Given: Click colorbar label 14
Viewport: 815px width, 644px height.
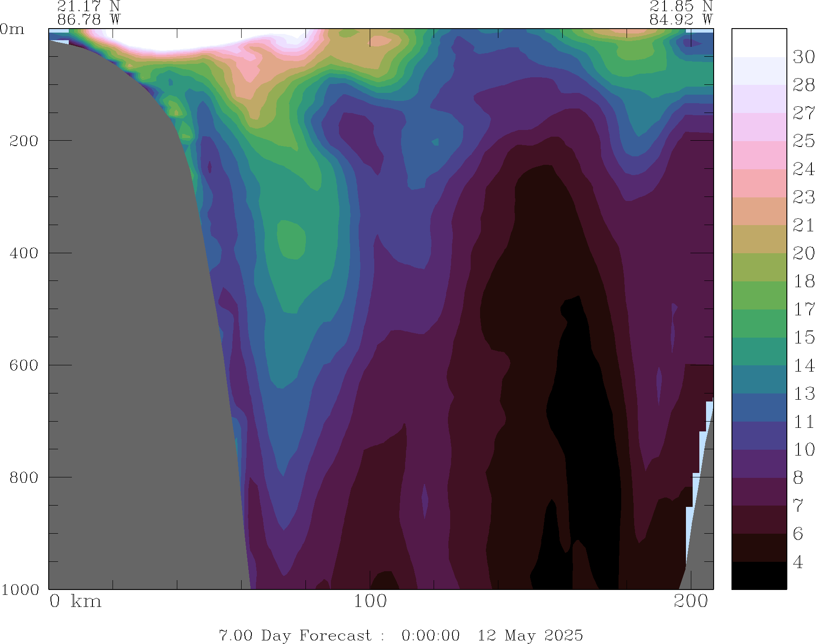Looking at the screenshot, I should (x=804, y=366).
